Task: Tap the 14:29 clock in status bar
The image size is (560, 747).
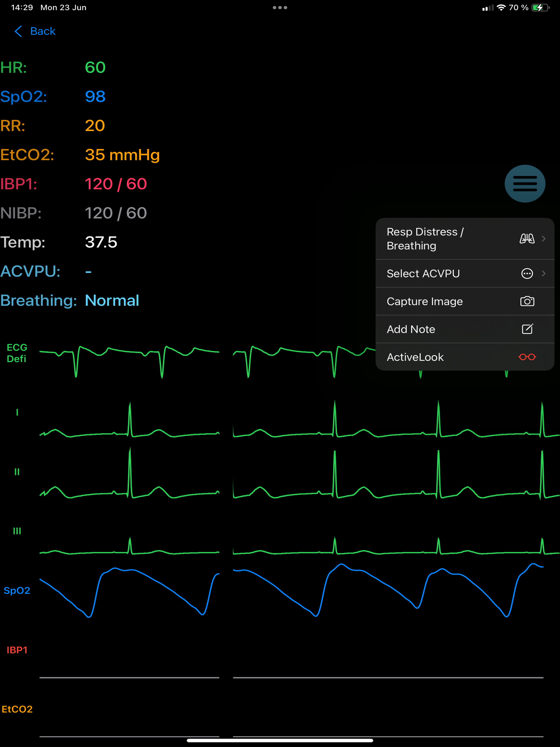Action: pos(22,7)
